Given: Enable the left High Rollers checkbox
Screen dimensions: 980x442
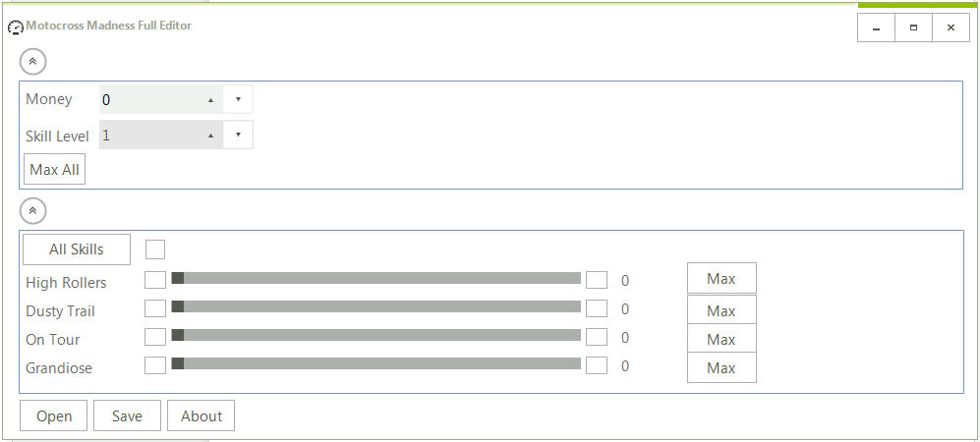Looking at the screenshot, I should coord(155,280).
